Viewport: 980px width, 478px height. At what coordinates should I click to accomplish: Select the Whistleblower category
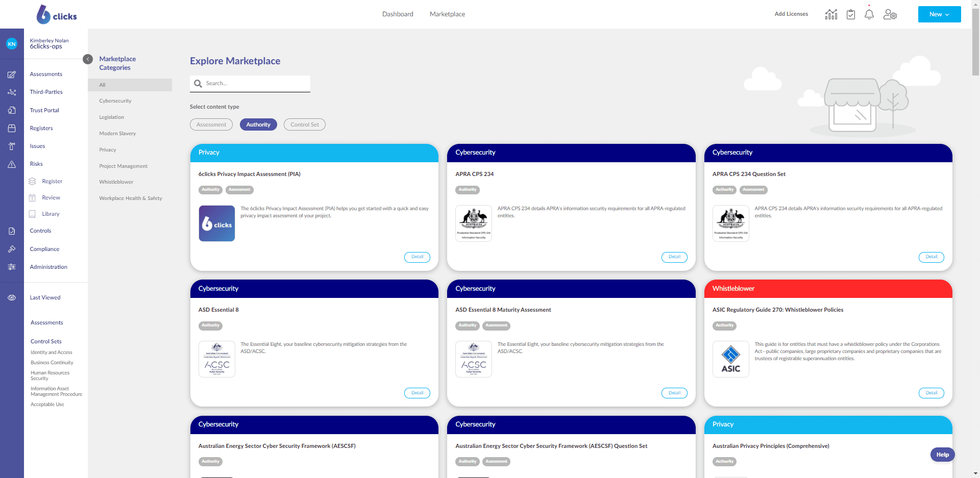[x=116, y=182]
